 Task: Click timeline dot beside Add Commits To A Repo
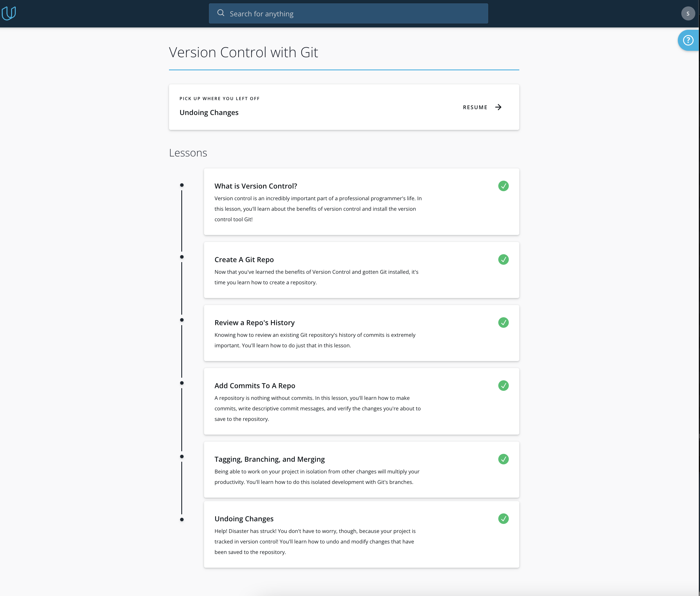point(182,383)
